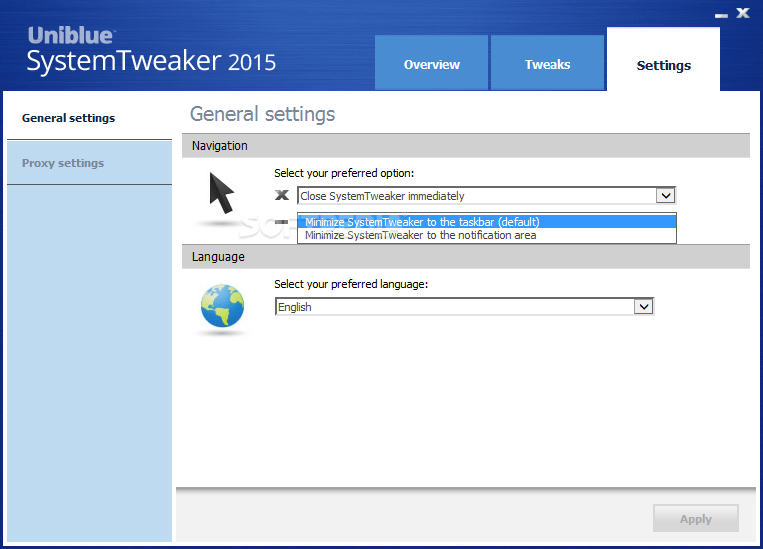Click the 'Close SystemTweaker immediately' combo box
The height and width of the screenshot is (549, 763).
[486, 196]
